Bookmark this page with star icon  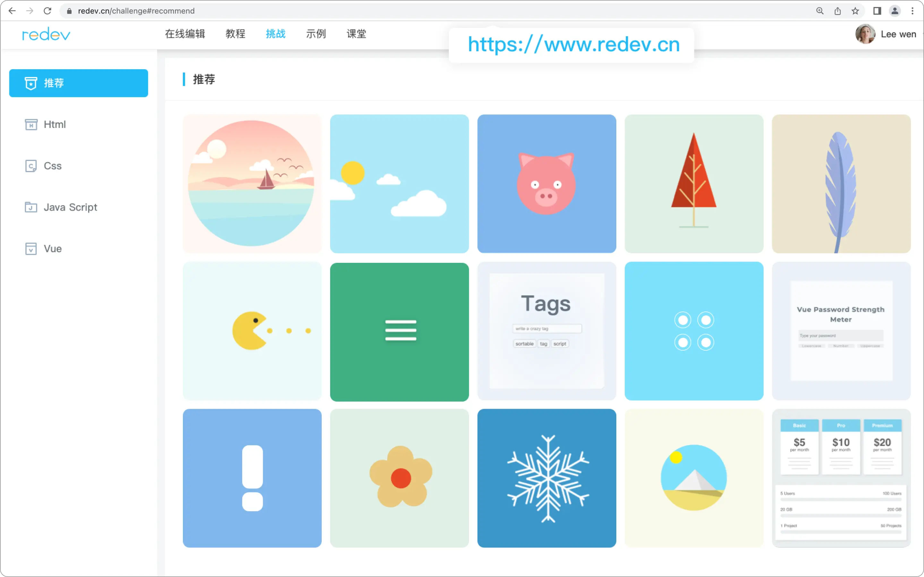click(x=855, y=11)
